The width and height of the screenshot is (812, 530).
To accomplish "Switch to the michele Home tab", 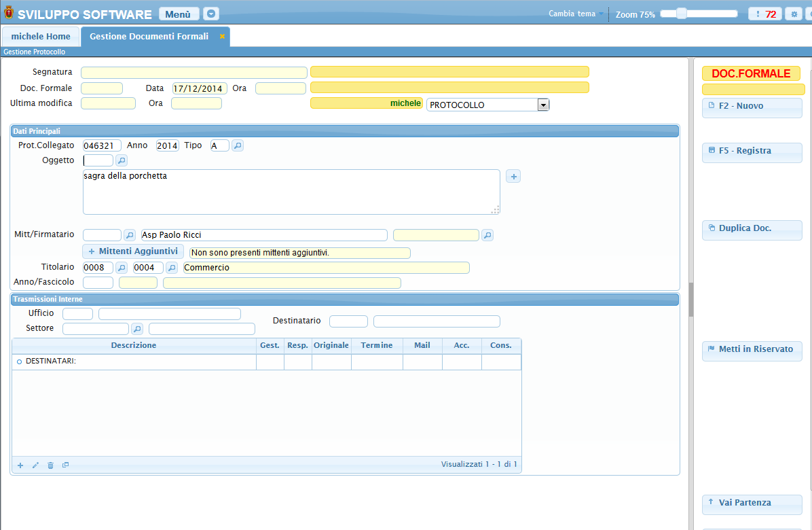I will coord(41,37).
